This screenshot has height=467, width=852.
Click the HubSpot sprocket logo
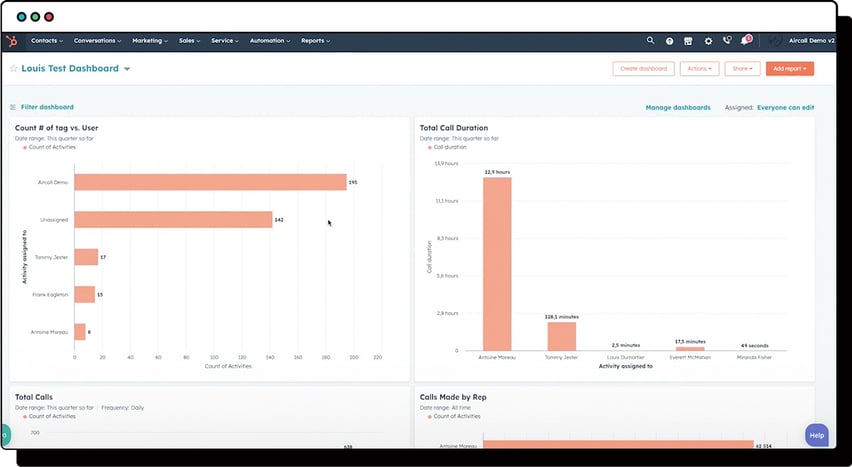11,41
